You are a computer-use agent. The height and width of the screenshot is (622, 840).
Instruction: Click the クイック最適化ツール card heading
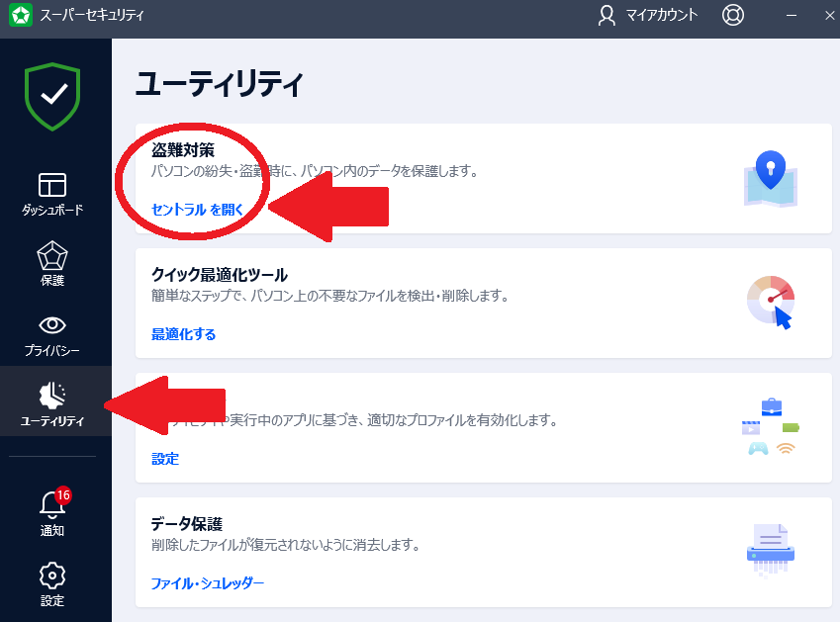tap(219, 274)
